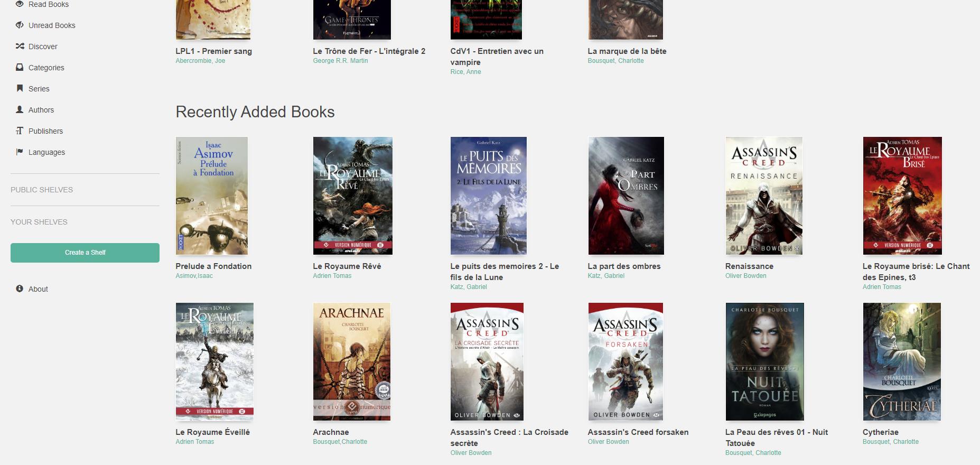Image resolution: width=980 pixels, height=465 pixels.
Task: Open the Arachnae book cover
Action: coord(352,362)
